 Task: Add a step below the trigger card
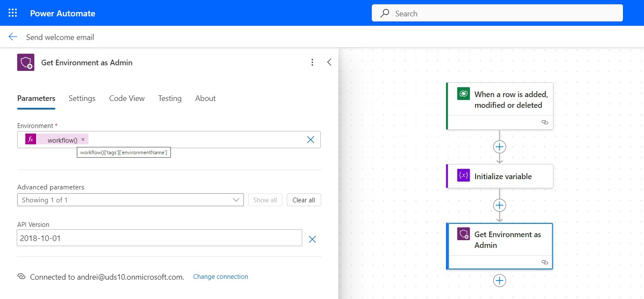(x=499, y=147)
